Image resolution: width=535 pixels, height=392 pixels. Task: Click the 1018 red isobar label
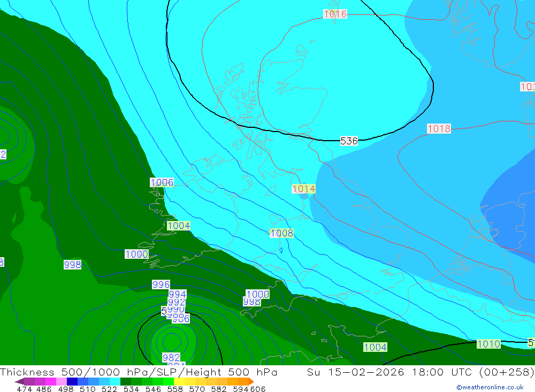pos(439,129)
